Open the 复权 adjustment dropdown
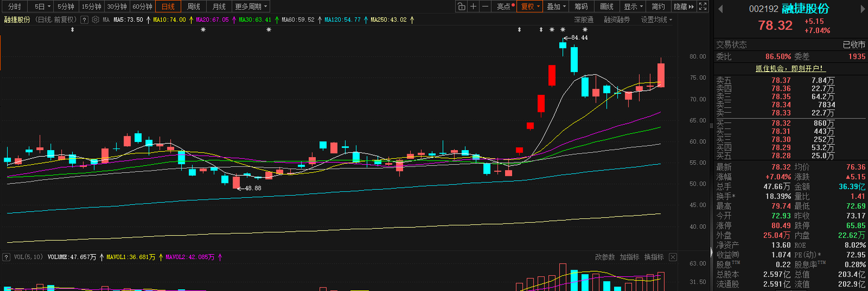This screenshot has width=868, height=291. click(530, 7)
